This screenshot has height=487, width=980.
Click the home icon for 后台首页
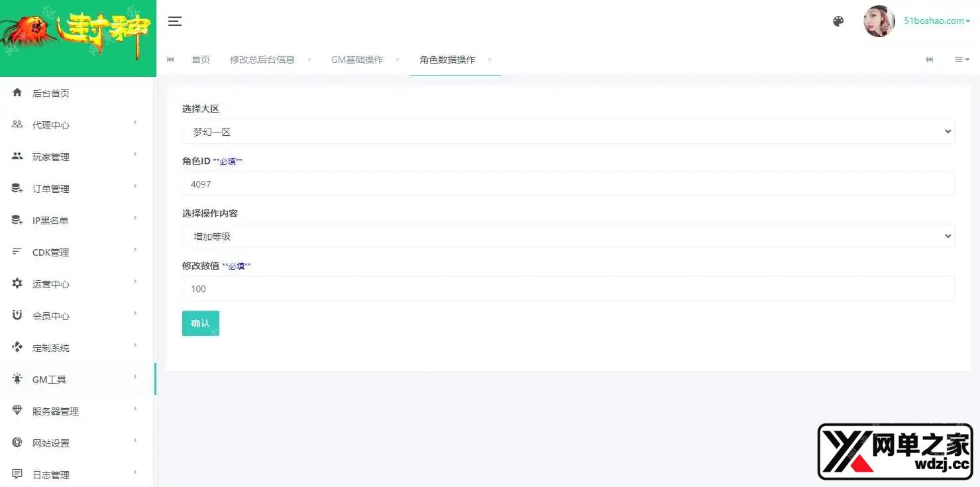click(x=17, y=93)
